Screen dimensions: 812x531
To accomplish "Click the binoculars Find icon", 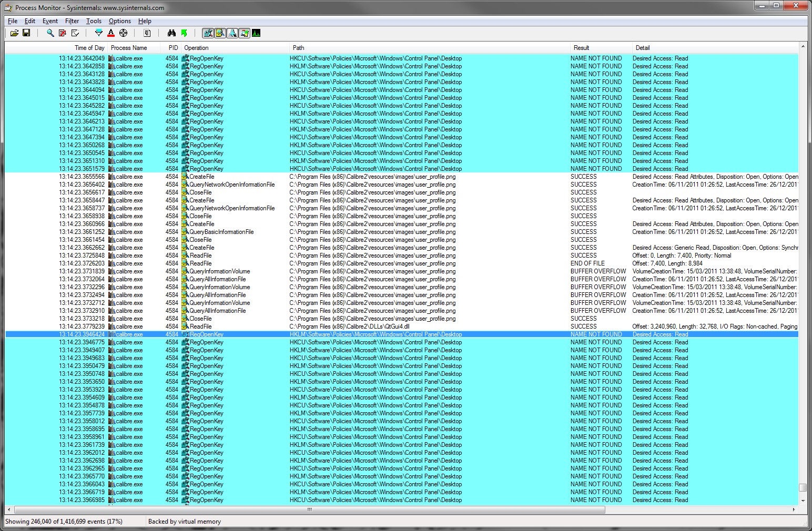I will (171, 33).
